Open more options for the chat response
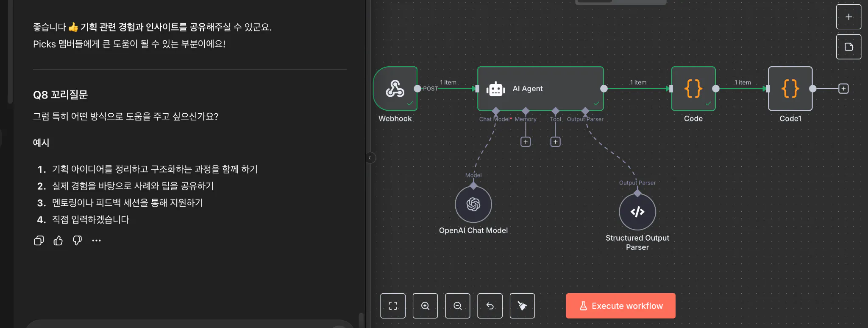Image resolution: width=868 pixels, height=328 pixels. [97, 241]
